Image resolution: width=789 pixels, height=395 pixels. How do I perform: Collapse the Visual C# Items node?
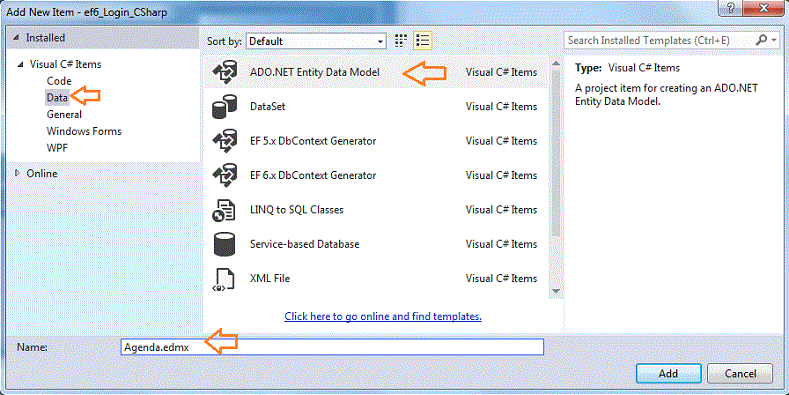(x=21, y=64)
